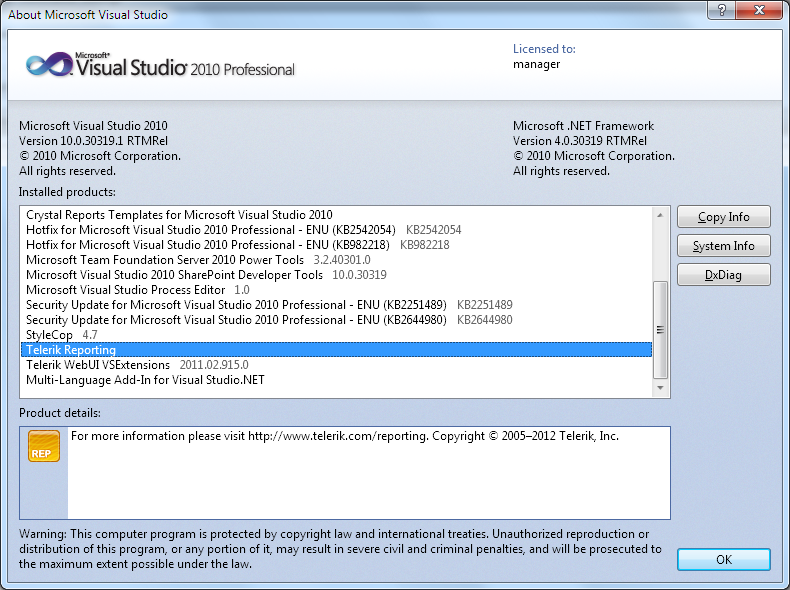The image size is (790, 590).
Task: Click the 'Microsoft Visual Studio 2010' heading text
Action: point(93,126)
